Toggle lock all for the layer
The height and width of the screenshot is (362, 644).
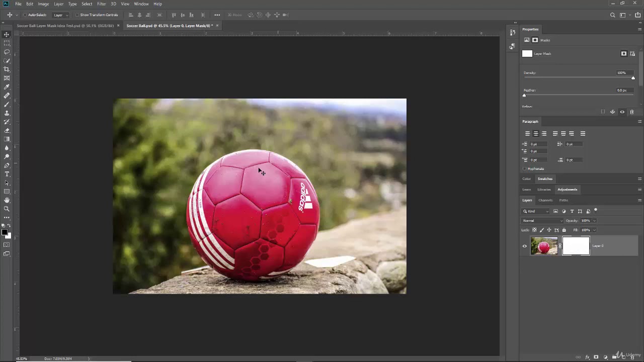pos(564,230)
